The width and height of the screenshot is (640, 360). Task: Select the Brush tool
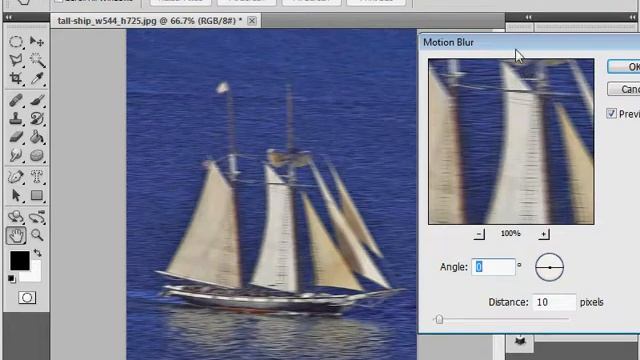37,100
